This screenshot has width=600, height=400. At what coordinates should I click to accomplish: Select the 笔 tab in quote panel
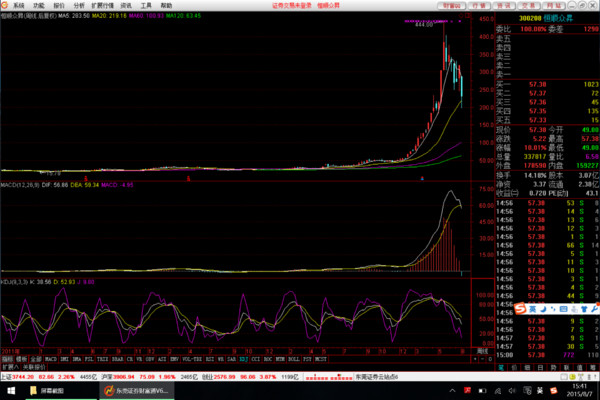tap(501, 367)
